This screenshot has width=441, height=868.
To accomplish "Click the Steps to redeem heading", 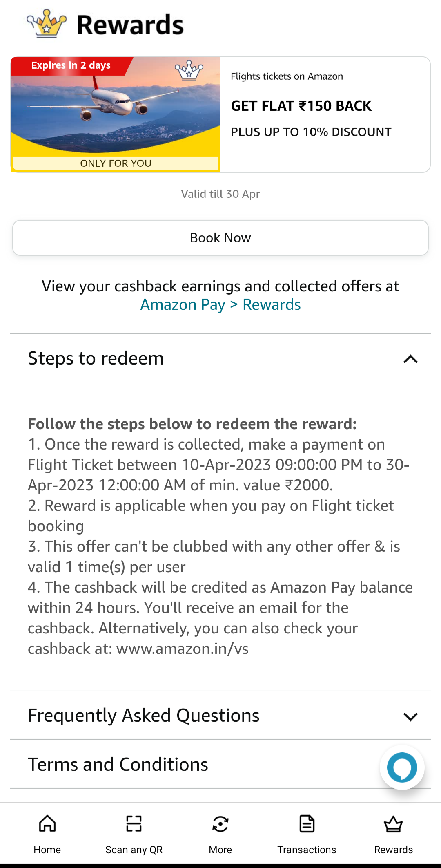I will click(x=96, y=358).
